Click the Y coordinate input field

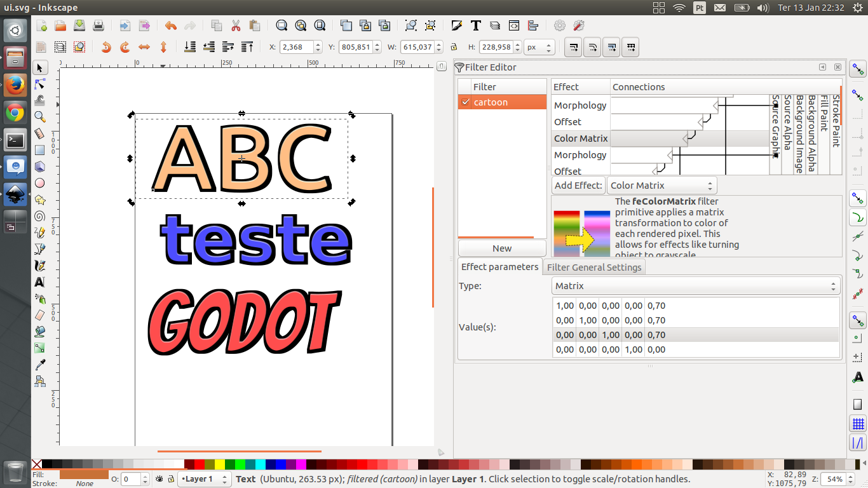355,47
